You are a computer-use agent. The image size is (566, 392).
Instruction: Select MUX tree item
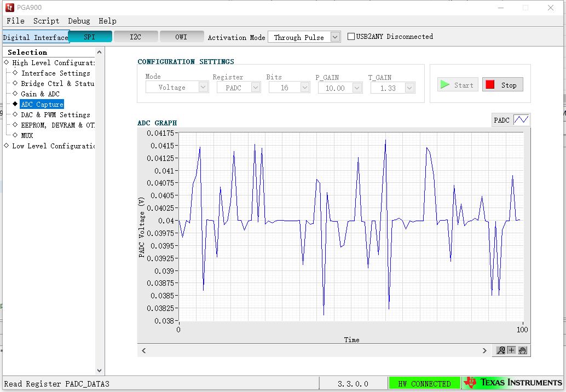27,136
